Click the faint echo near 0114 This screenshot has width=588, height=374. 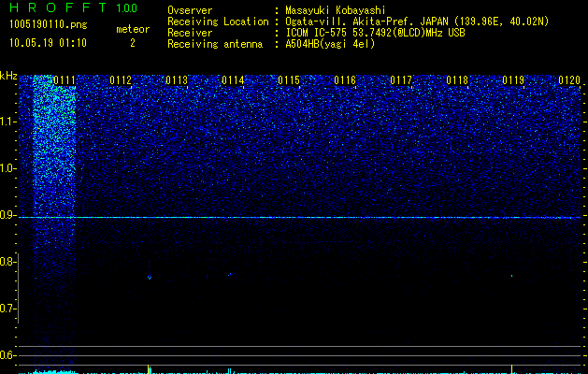[x=230, y=274]
